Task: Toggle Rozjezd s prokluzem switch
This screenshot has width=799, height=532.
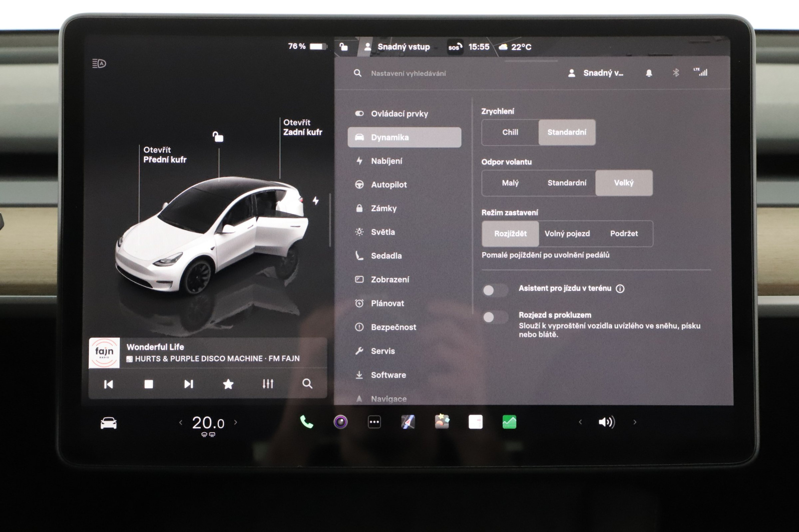Action: [x=495, y=317]
